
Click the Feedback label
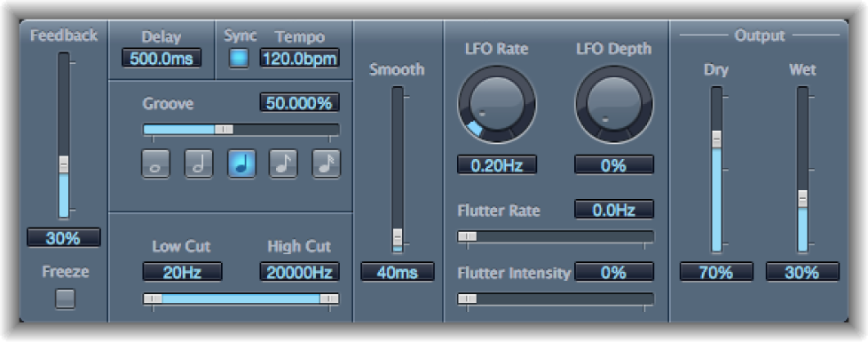(x=64, y=36)
